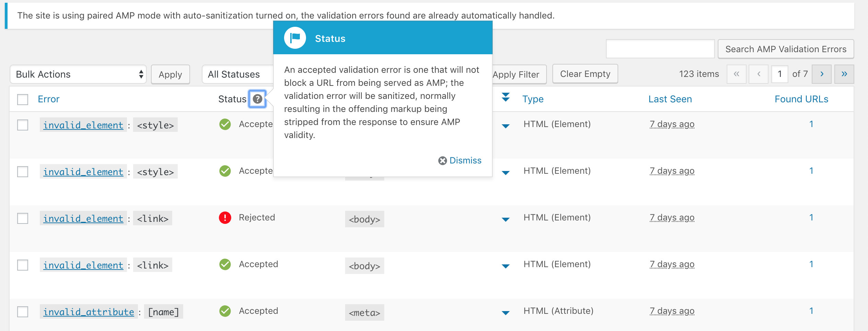Expand all details with header double arrow
868x331 pixels.
coord(505,98)
